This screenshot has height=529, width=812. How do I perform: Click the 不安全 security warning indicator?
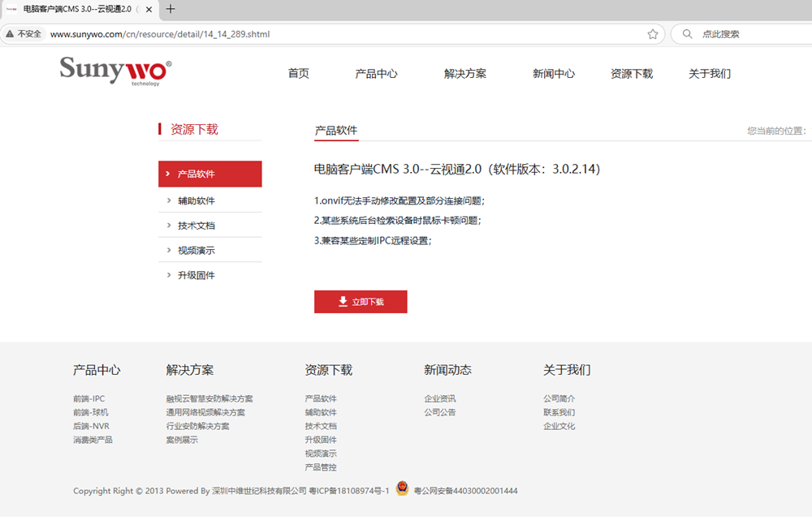(24, 34)
